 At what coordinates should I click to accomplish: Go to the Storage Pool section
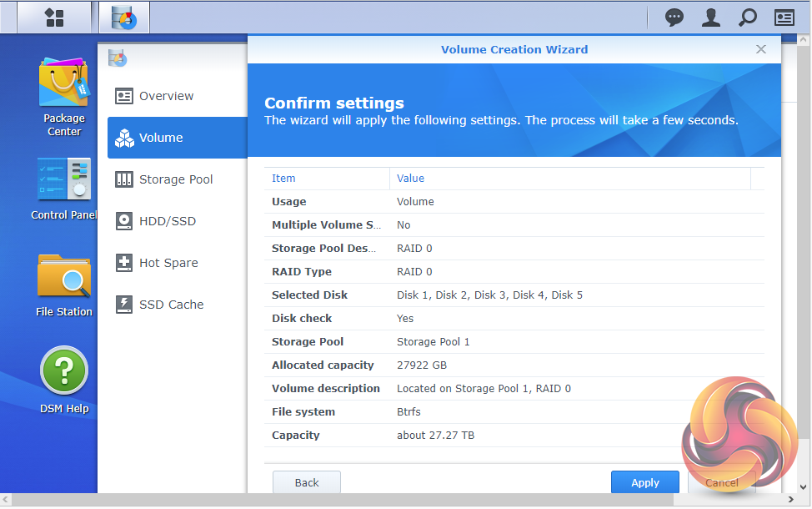click(176, 179)
